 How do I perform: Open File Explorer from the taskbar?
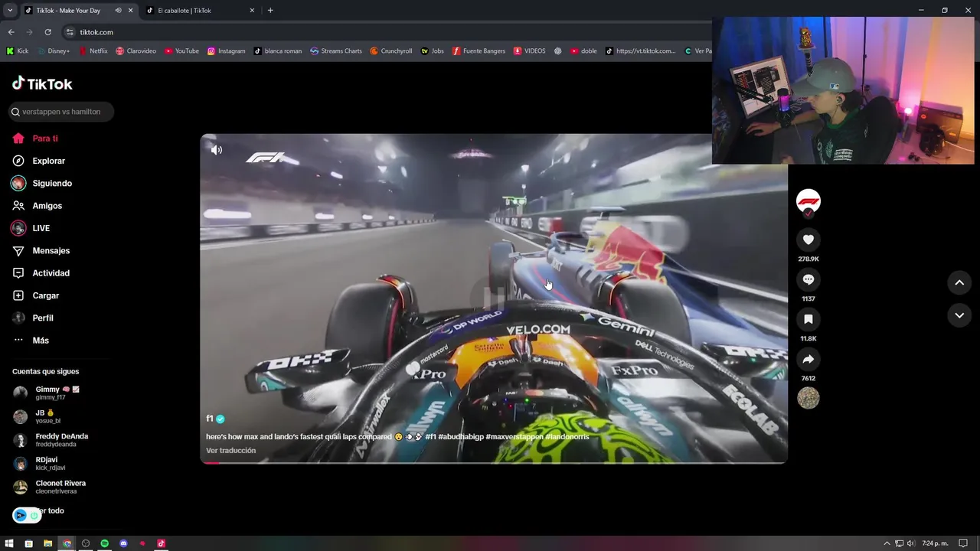coord(47,543)
